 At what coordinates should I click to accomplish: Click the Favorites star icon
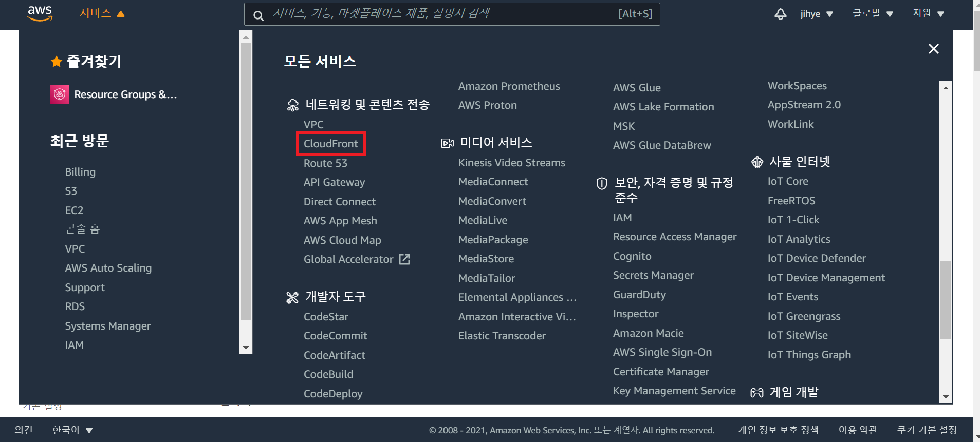click(57, 62)
